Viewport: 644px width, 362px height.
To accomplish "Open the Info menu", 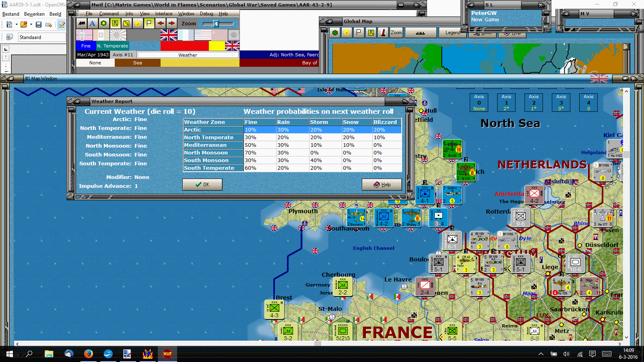I will point(129,14).
